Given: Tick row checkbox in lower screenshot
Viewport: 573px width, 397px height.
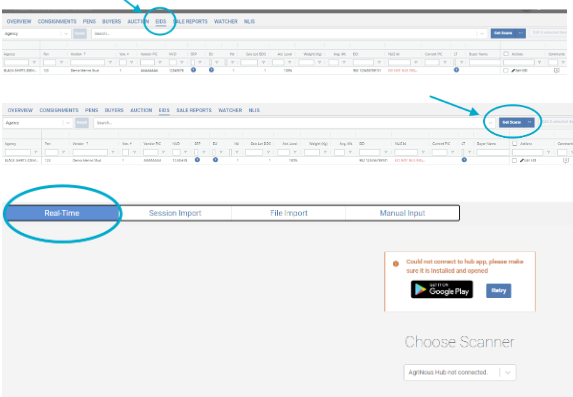Looking at the screenshot, I should pyautogui.click(x=514, y=160).
